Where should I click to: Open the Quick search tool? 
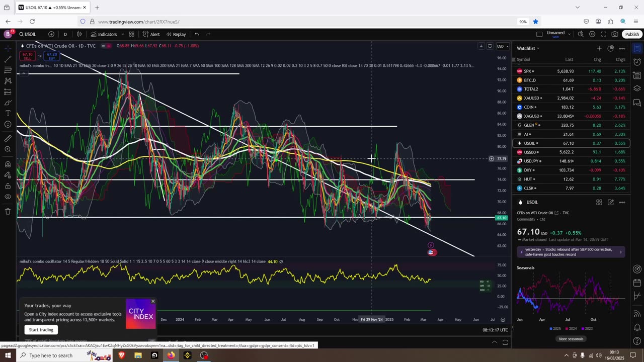tap(580, 34)
